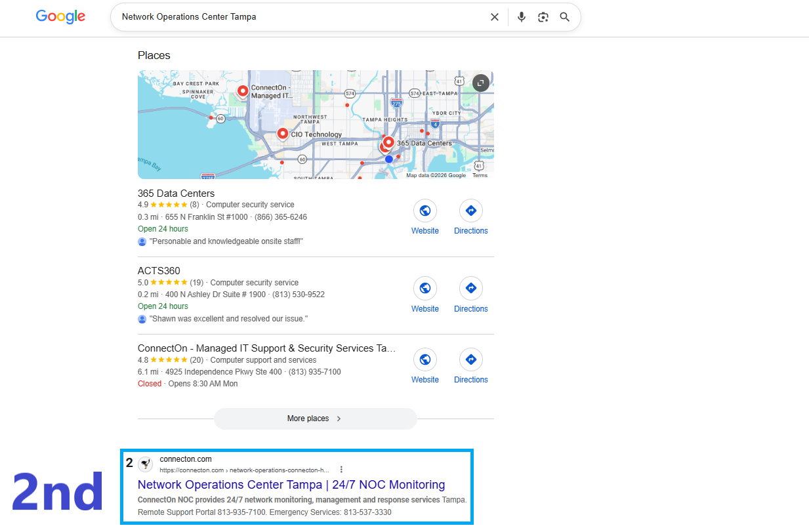Image resolution: width=809 pixels, height=532 pixels.
Task: Open ConnectOn Managed IT Support listing title
Action: coord(267,348)
